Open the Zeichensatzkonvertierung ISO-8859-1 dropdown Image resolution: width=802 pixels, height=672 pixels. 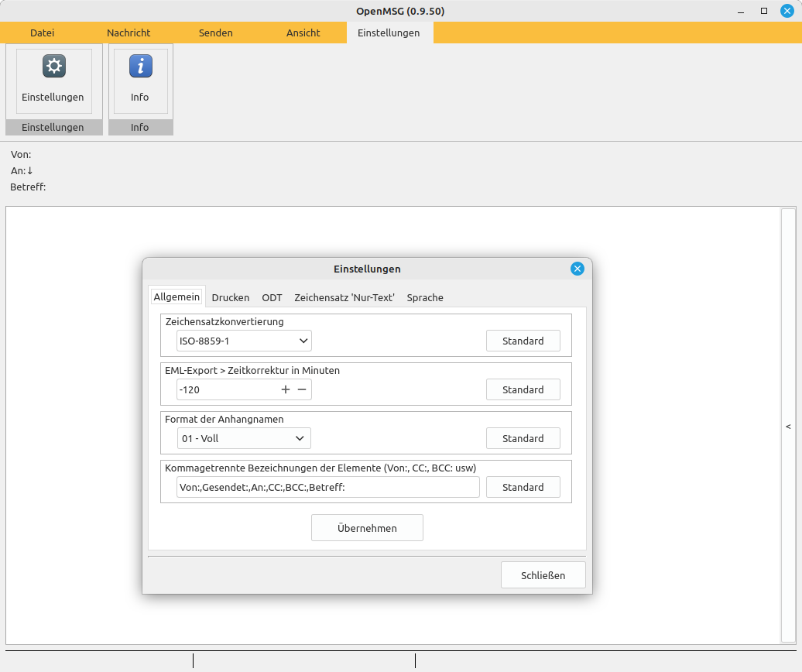244,341
